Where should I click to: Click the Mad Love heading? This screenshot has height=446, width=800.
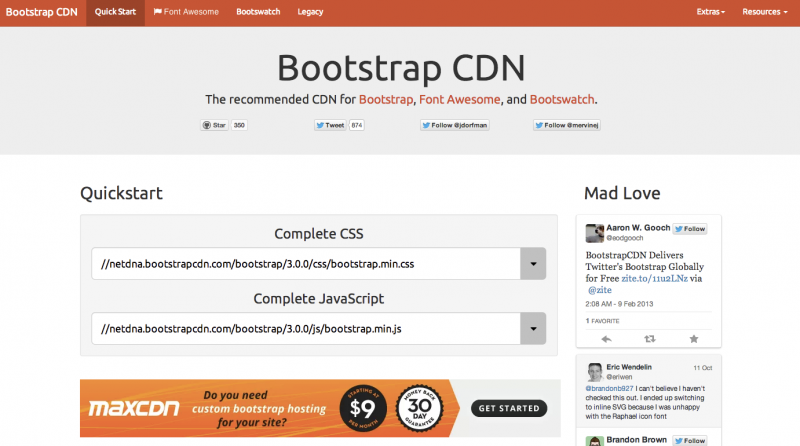tap(622, 193)
